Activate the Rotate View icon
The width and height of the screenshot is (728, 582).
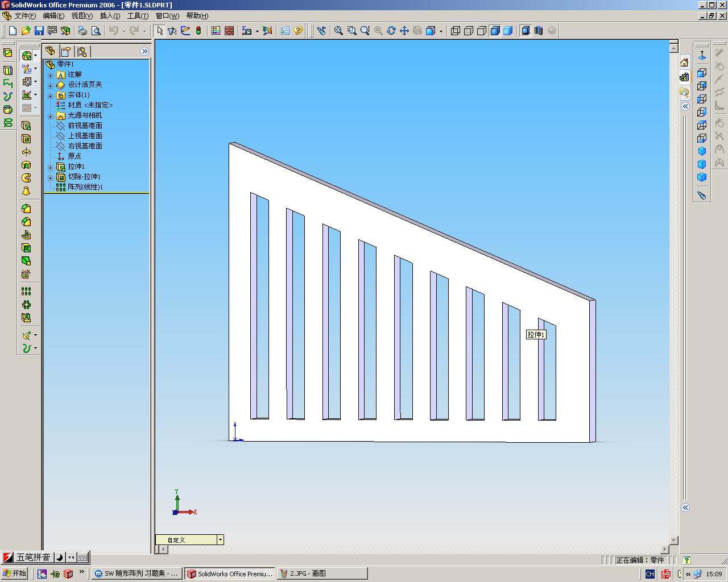(391, 31)
